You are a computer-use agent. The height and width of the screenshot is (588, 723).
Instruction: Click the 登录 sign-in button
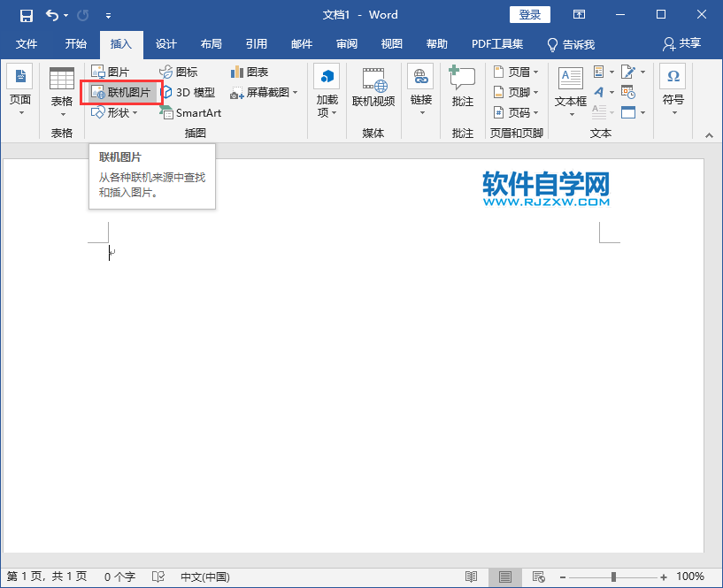(x=529, y=14)
